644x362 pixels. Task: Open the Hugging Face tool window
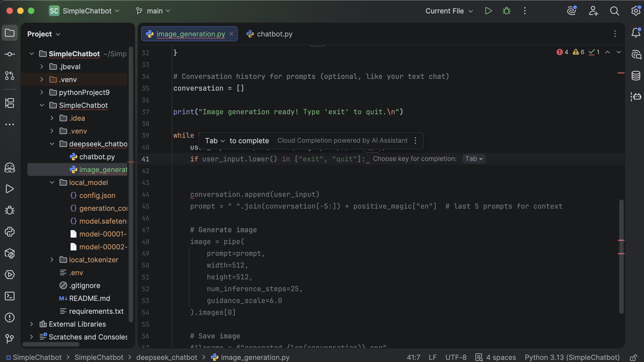click(10, 168)
